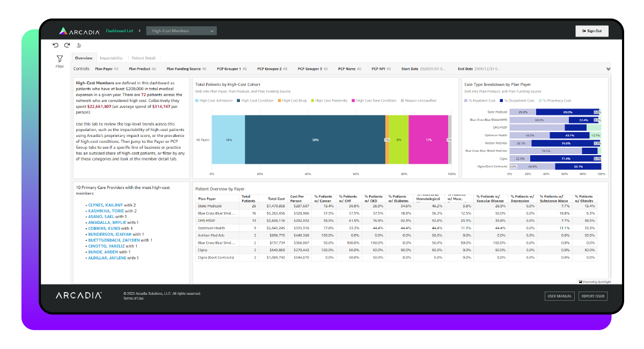This screenshot has height=349, width=644.
Task: Switch to the Patient Detail tab
Action: tap(143, 57)
